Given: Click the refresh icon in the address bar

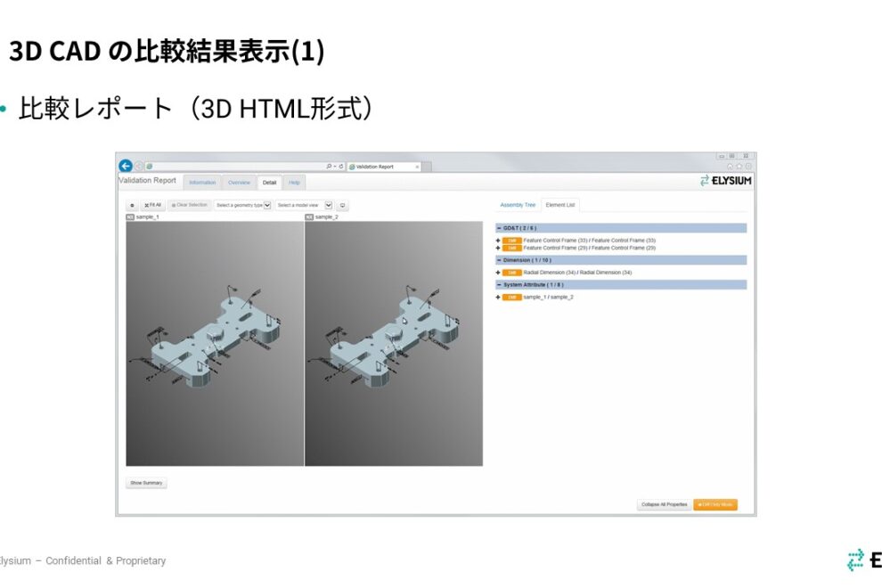Looking at the screenshot, I should point(340,166).
